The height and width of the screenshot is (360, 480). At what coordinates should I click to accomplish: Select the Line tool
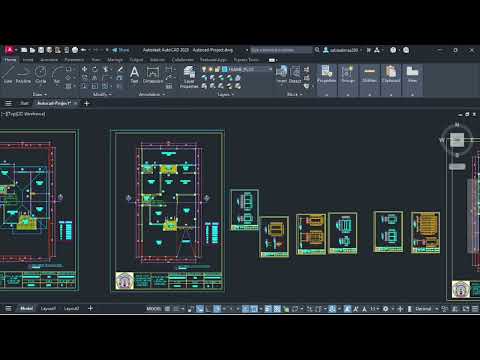coord(8,75)
